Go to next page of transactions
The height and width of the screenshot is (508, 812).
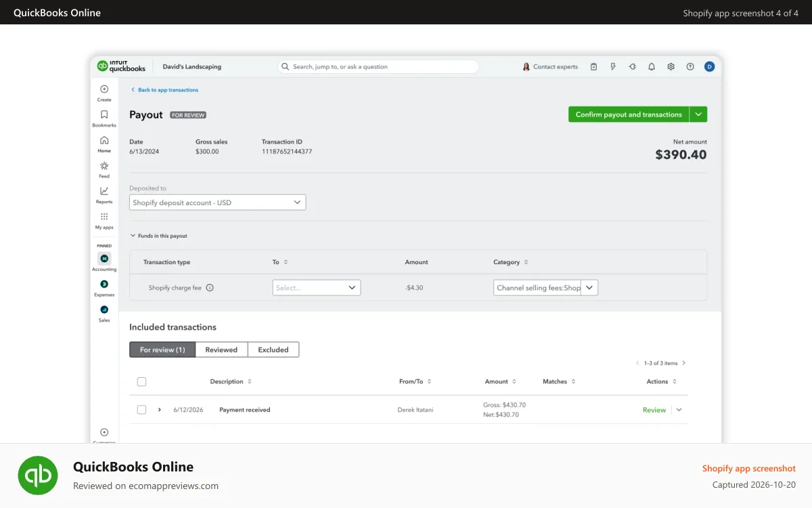683,363
